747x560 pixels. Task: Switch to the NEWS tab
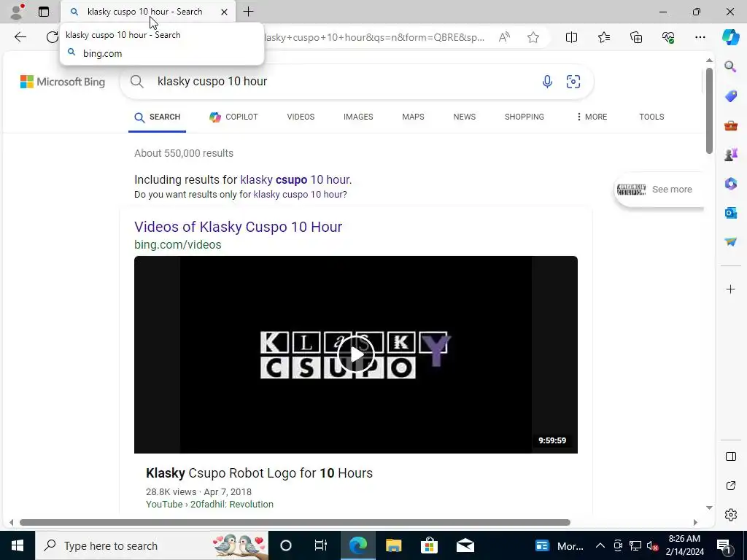click(465, 117)
